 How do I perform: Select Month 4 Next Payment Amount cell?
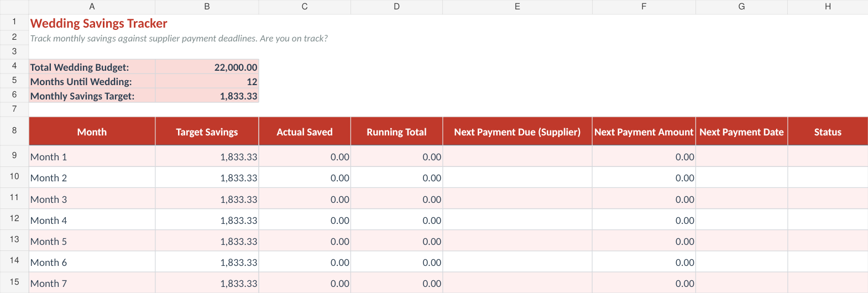[x=644, y=219]
